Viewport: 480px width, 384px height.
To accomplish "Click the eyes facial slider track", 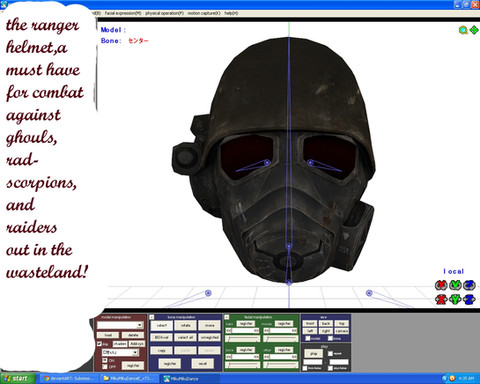I will tap(242, 339).
